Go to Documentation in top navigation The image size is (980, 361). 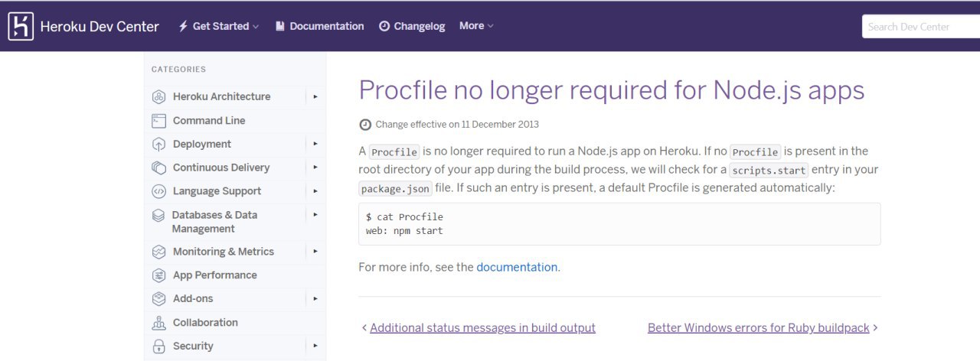coord(319,26)
